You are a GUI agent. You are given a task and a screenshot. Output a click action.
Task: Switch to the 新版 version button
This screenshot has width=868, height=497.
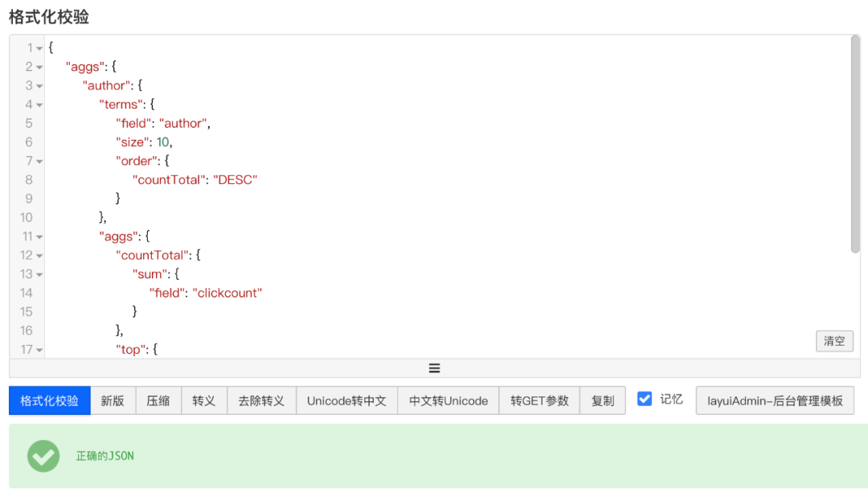coord(113,400)
